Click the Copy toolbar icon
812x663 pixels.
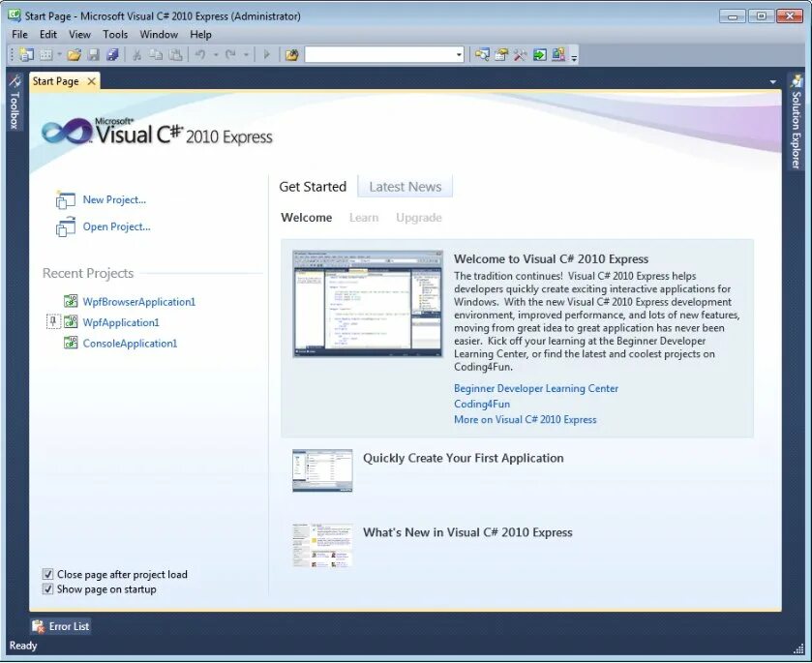coord(156,54)
